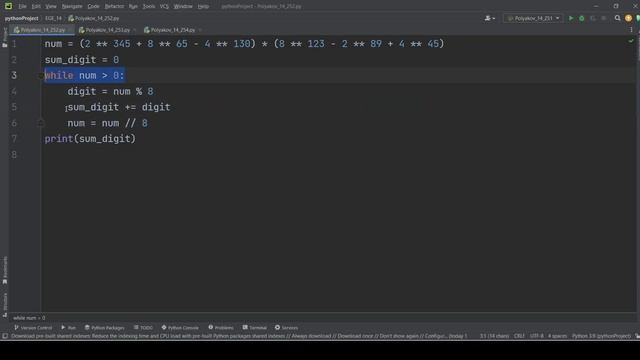This screenshot has width=640, height=360.
Task: Open Python Console tool window
Action: [180, 328]
